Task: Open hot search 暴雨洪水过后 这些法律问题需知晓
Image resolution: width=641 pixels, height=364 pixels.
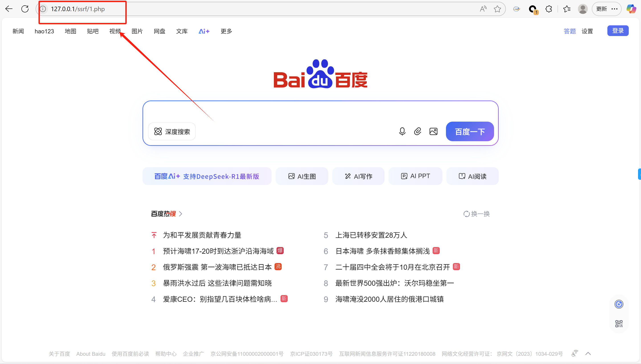Action: pyautogui.click(x=217, y=283)
